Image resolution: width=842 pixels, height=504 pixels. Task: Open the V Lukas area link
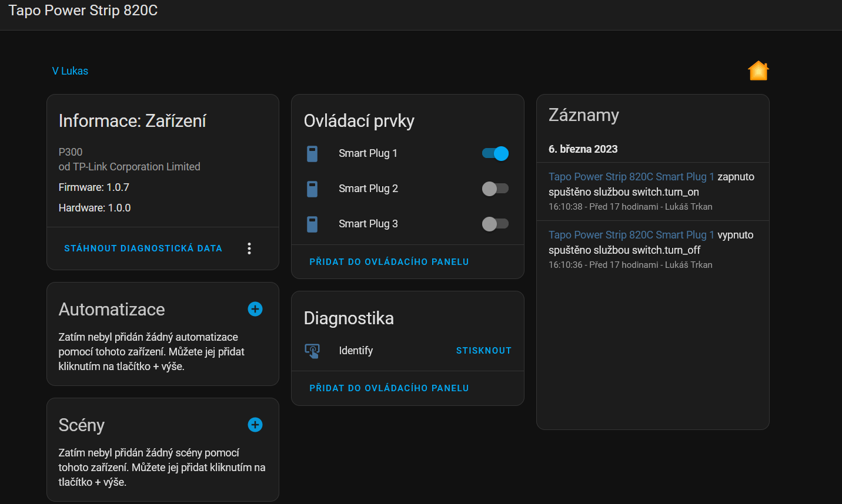[70, 71]
